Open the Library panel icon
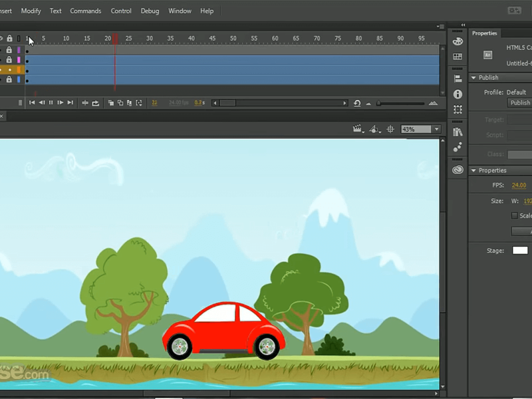 coord(458,132)
